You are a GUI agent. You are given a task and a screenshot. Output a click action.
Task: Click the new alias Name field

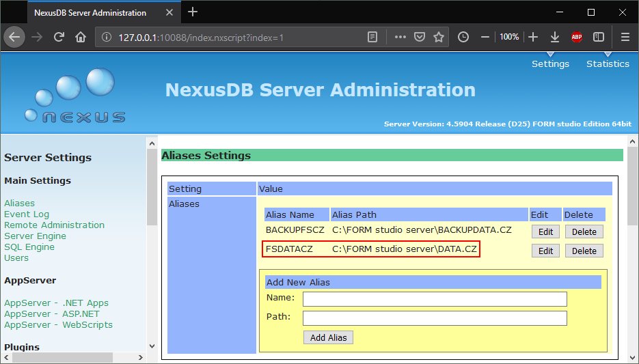435,299
